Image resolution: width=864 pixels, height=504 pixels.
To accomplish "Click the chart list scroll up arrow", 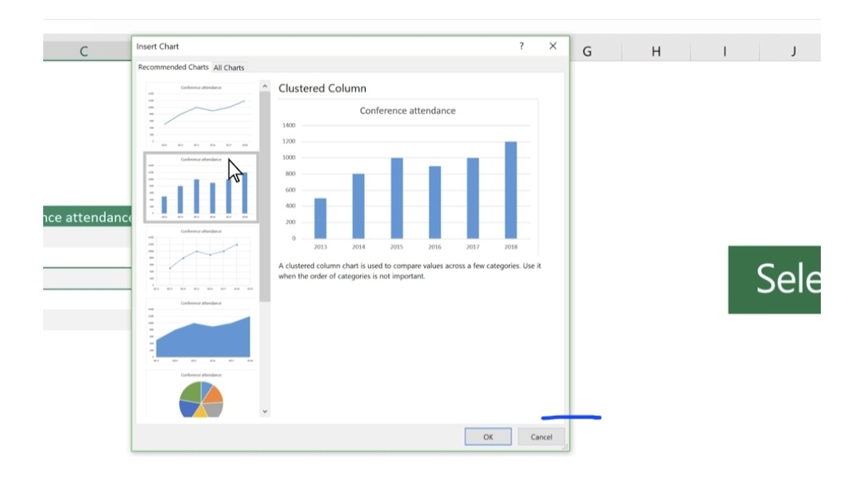I will tap(265, 86).
